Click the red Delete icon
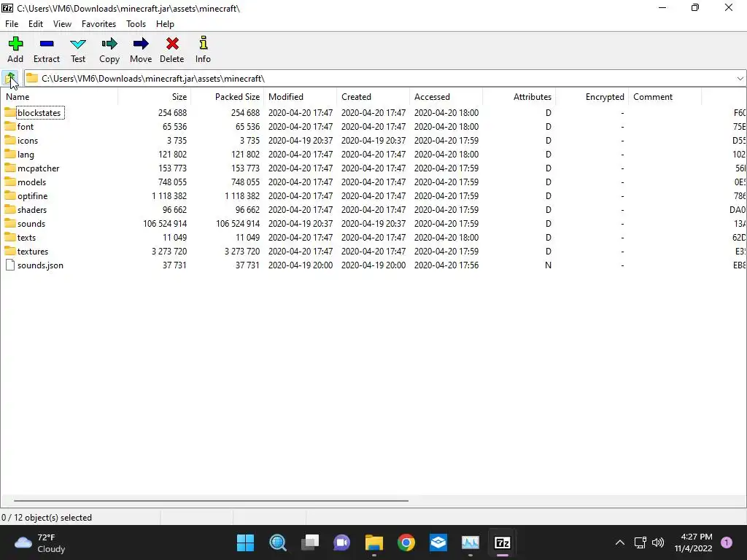This screenshot has height=560, width=747. click(x=172, y=44)
